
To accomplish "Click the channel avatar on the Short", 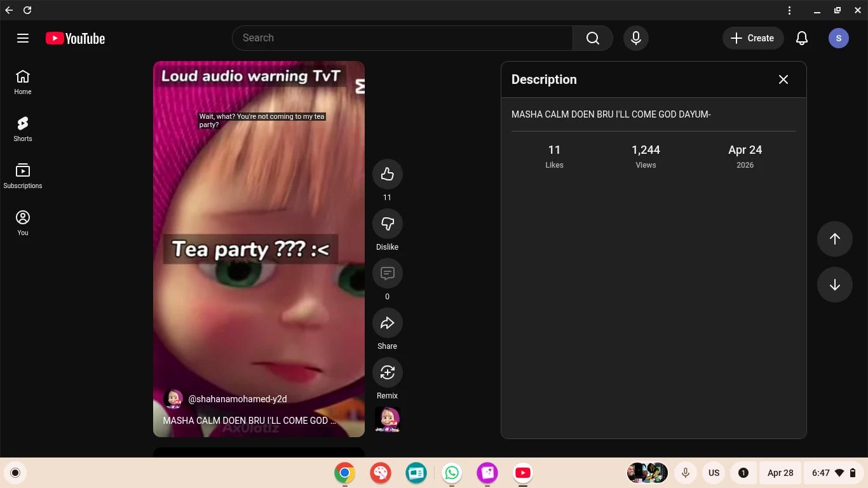I will point(173,399).
